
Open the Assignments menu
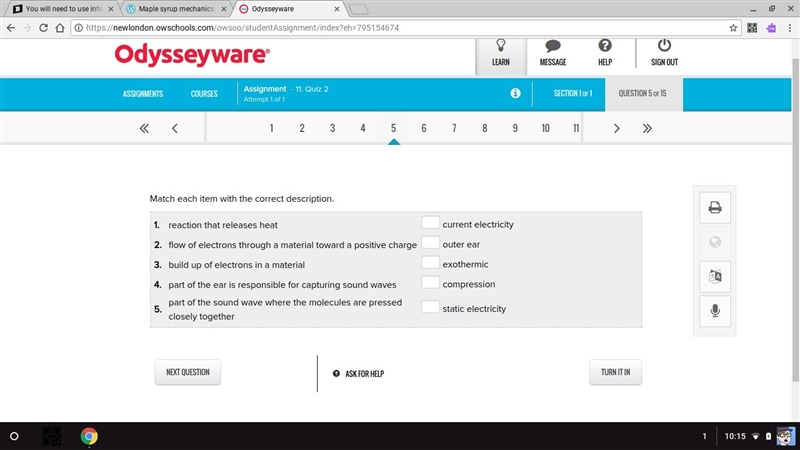143,93
